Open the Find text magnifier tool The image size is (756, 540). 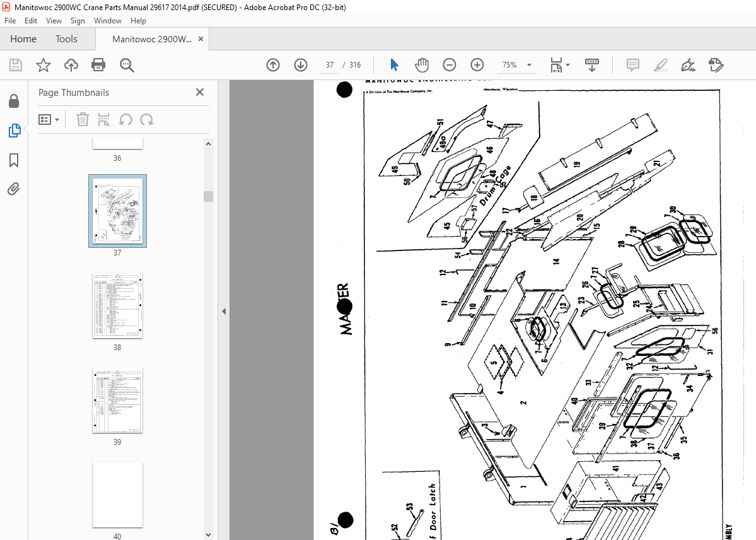127,65
